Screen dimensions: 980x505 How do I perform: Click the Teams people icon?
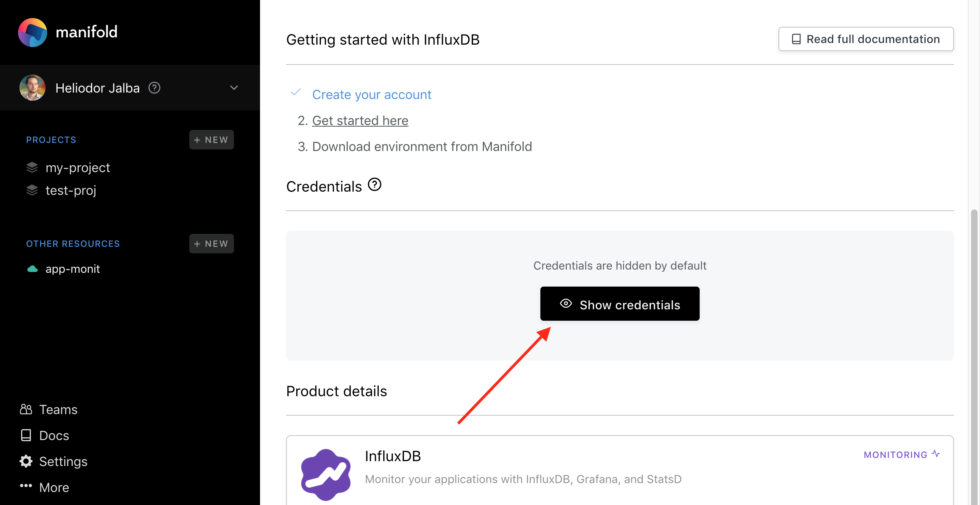point(26,409)
